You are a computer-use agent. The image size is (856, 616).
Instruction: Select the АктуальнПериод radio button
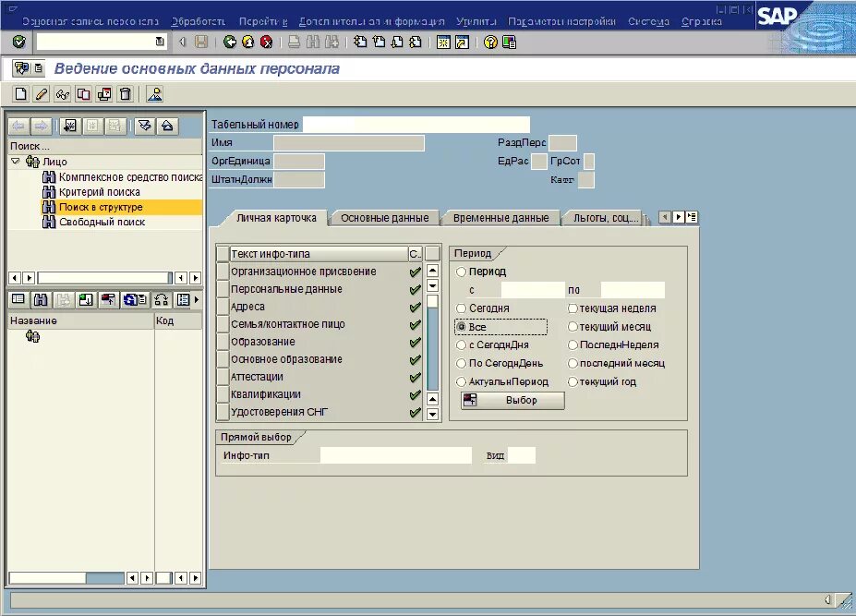coord(461,381)
